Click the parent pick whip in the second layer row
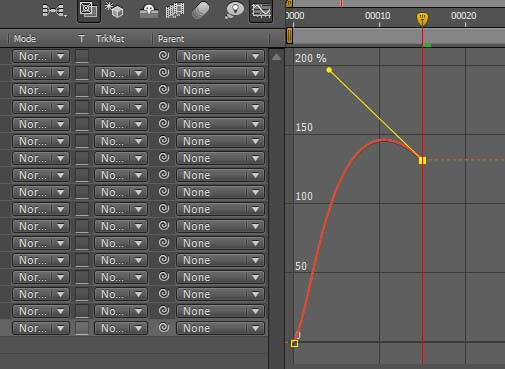This screenshot has height=369, width=505. pyautogui.click(x=164, y=73)
